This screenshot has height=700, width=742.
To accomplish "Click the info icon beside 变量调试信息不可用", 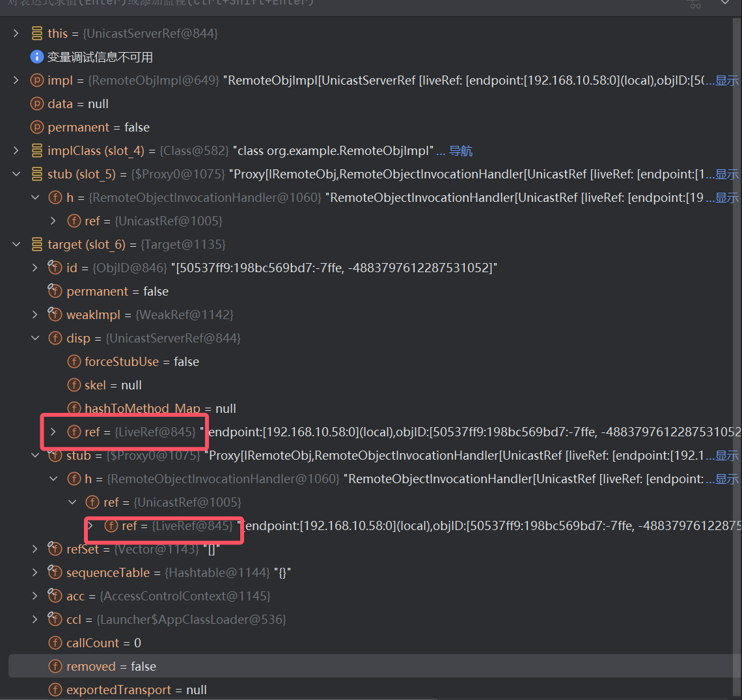I will [x=37, y=57].
